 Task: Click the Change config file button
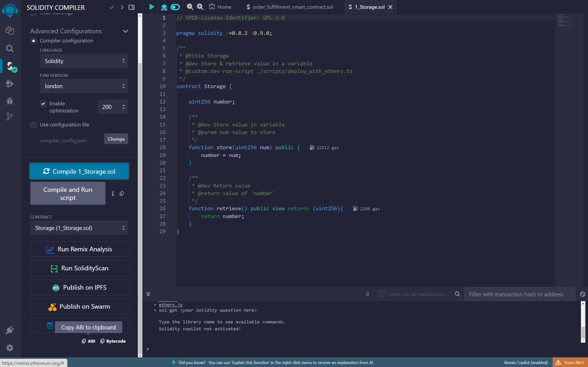point(116,139)
